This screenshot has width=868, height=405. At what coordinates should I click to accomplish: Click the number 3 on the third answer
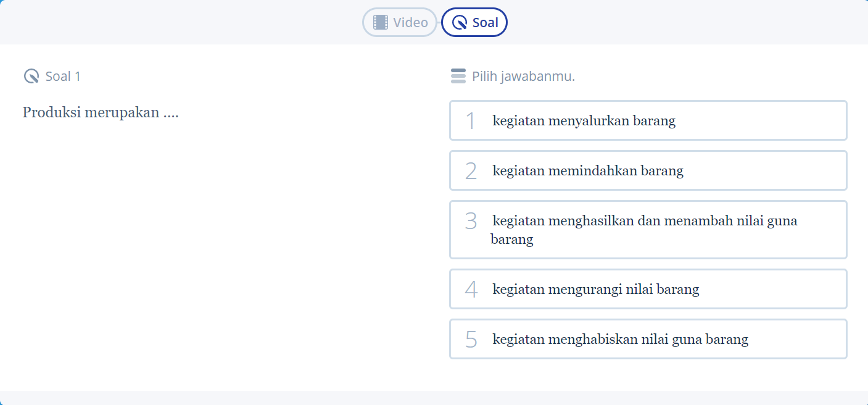470,220
